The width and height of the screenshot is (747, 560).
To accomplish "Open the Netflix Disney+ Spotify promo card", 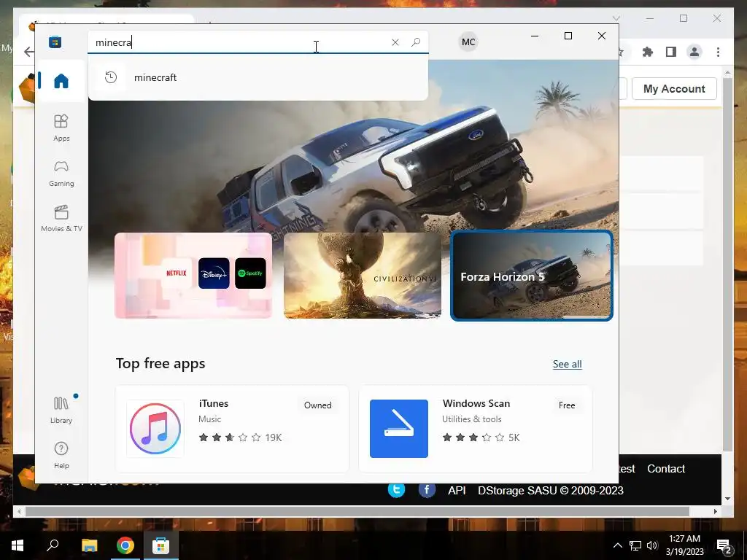I will click(x=193, y=275).
